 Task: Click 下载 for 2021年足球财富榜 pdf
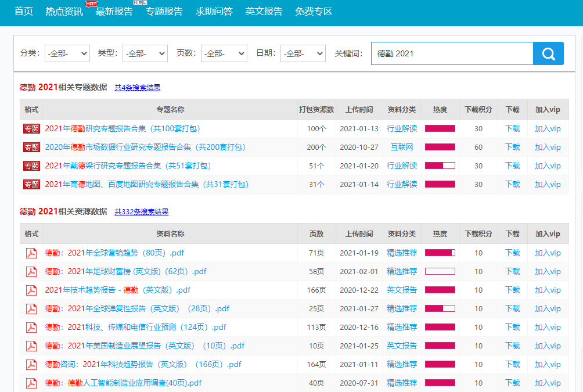512,272
